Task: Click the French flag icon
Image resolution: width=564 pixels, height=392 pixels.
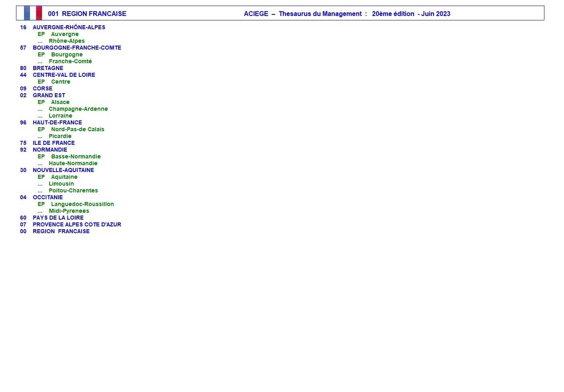Action: [x=33, y=13]
